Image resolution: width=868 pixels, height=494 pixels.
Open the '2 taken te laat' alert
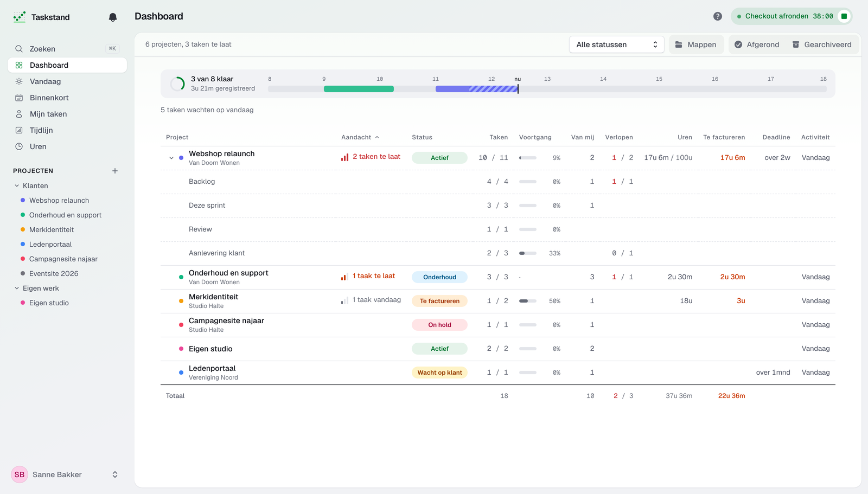click(371, 157)
